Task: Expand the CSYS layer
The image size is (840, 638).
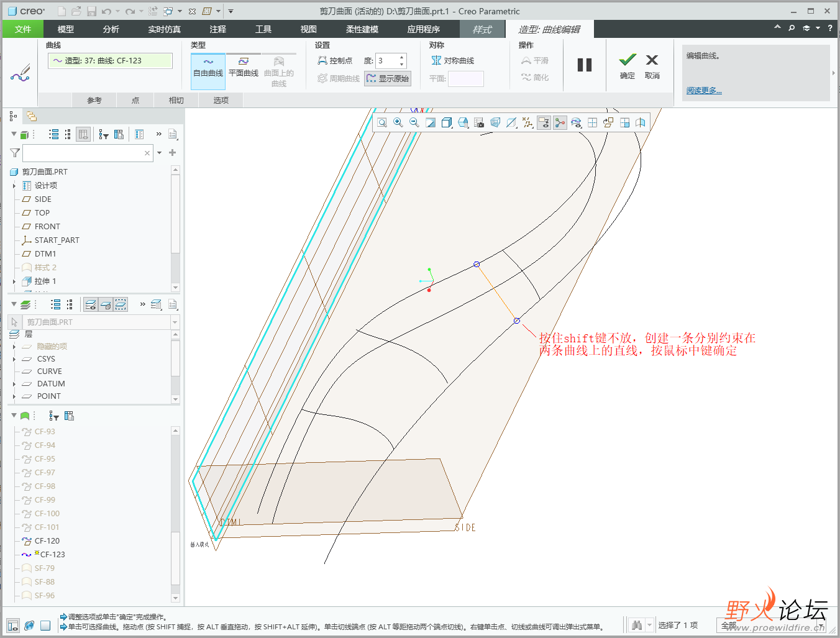Action: 14,359
